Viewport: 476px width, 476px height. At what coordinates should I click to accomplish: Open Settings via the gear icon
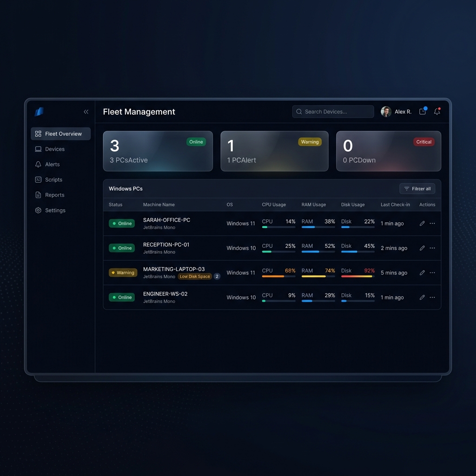coord(39,210)
